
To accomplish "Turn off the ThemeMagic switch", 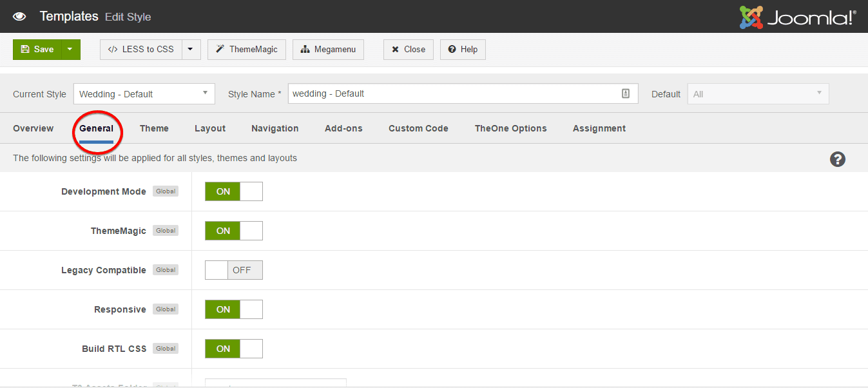I will (x=233, y=231).
